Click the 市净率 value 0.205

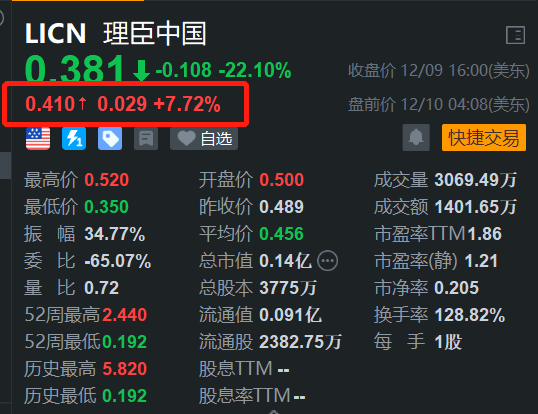tap(456, 288)
